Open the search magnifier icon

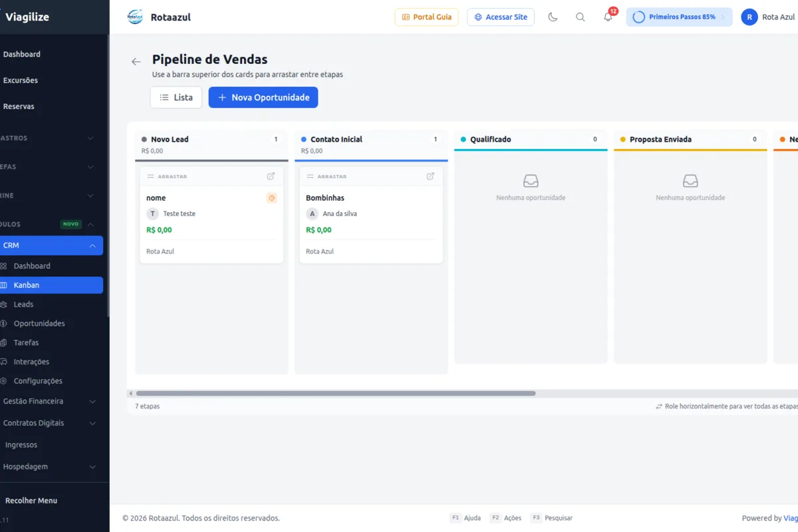click(x=581, y=17)
